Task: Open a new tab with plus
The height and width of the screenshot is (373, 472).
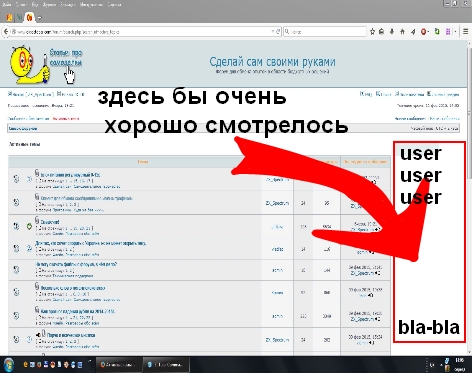Action: click(40, 18)
